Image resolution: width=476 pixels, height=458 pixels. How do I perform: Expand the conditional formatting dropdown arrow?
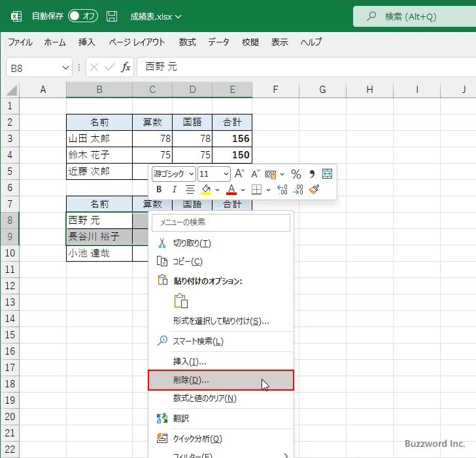pyautogui.click(x=282, y=174)
